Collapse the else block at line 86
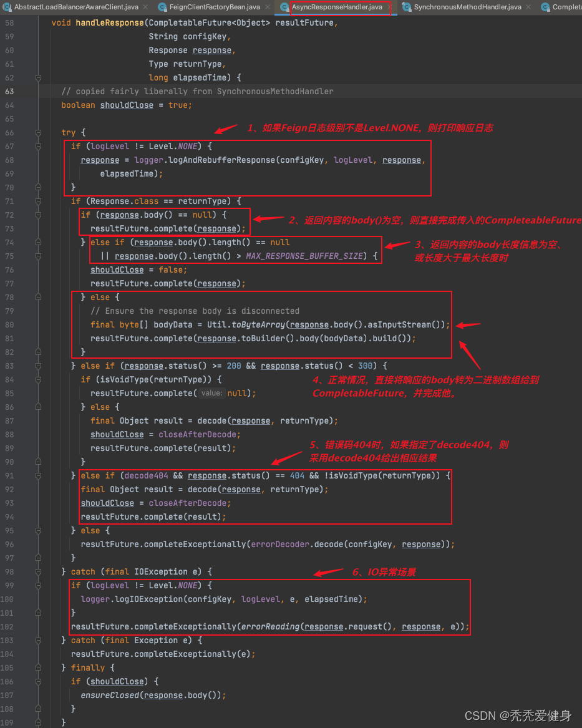582x728 pixels. [x=39, y=407]
